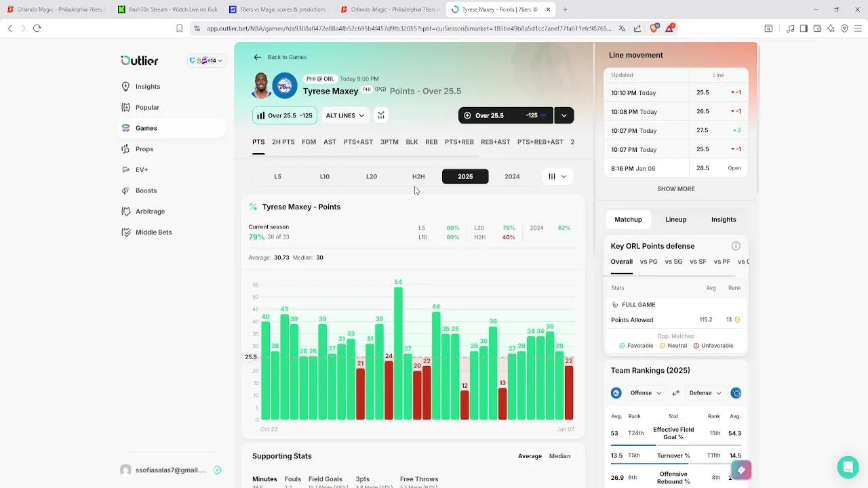The image size is (868, 488).
Task: Switch to the Insights tab in right panel
Action: 724,220
